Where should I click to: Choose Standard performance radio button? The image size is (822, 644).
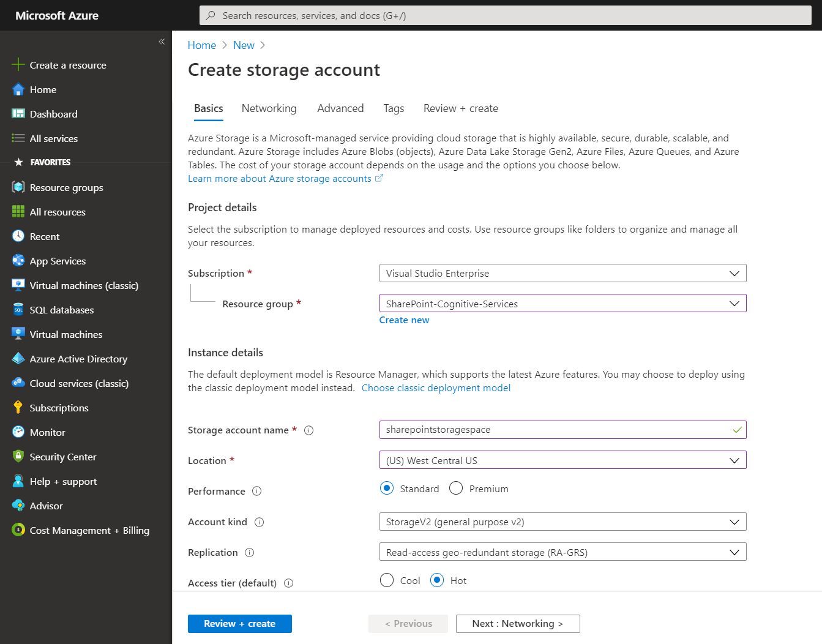click(387, 489)
